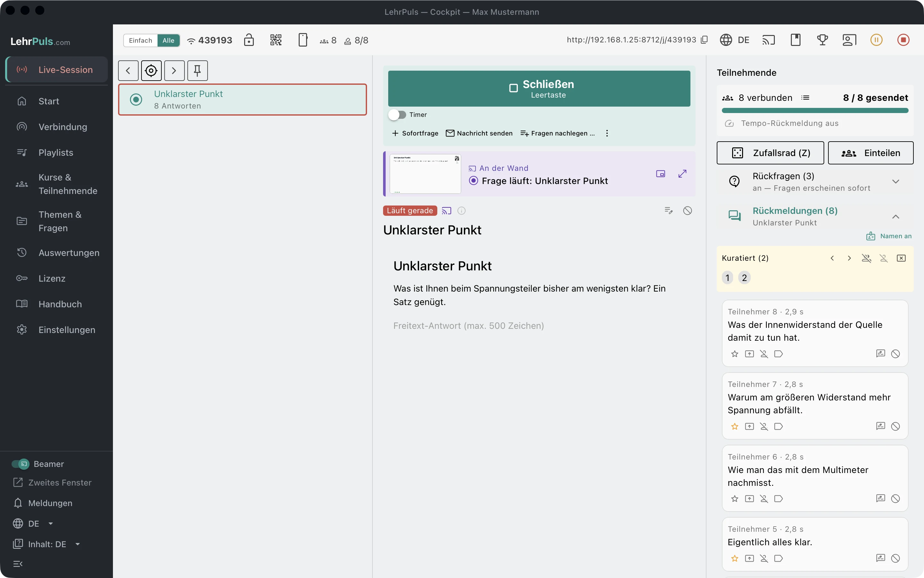The height and width of the screenshot is (578, 924).
Task: Click the phone preview icon
Action: [x=303, y=40]
